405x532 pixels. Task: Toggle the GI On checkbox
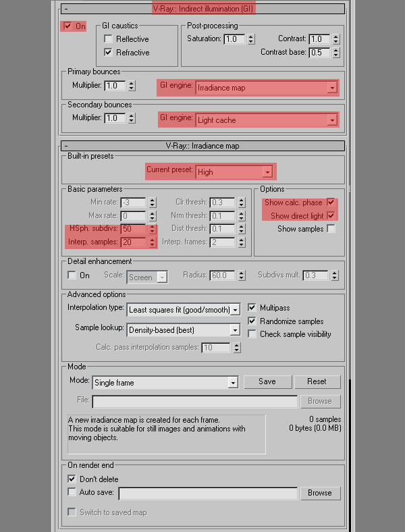pyautogui.click(x=67, y=26)
